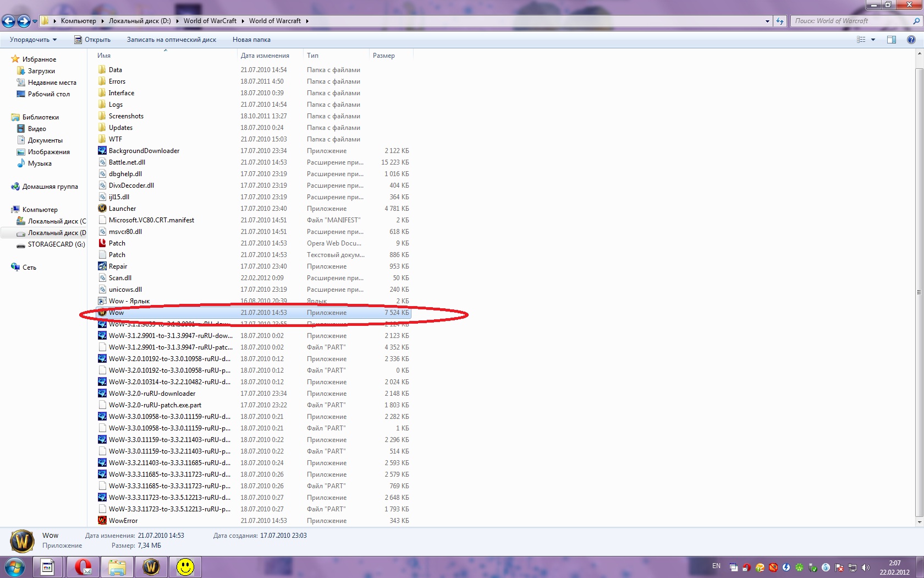Select the Interface folder name
924x578 pixels.
click(122, 93)
